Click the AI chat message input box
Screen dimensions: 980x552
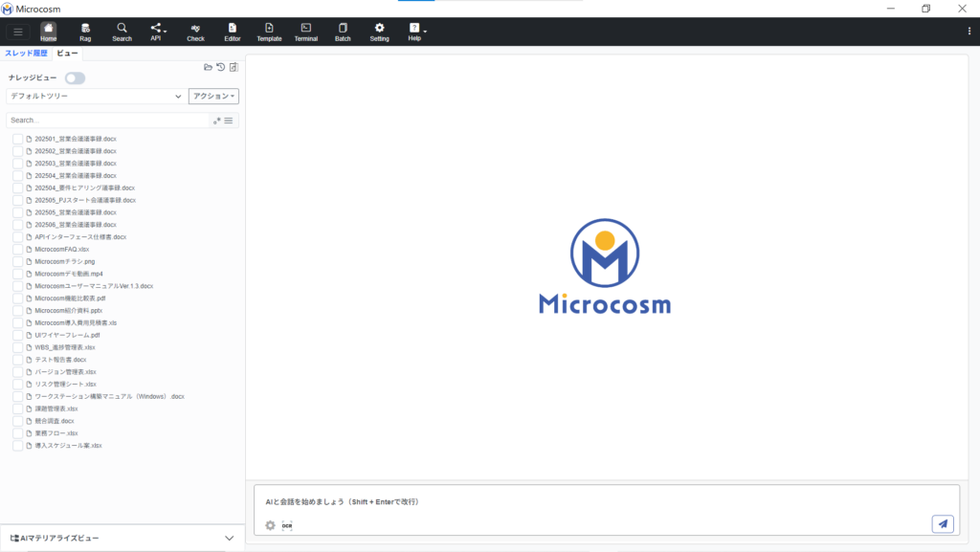pos(606,502)
